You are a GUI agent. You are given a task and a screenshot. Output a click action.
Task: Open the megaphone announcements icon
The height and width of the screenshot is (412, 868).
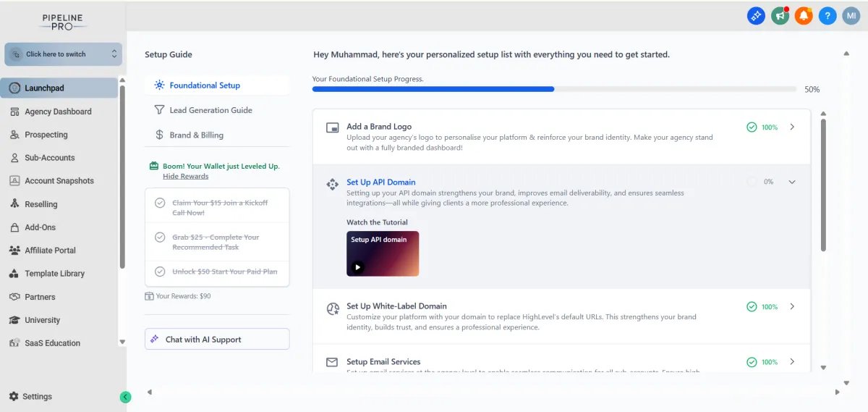point(780,15)
